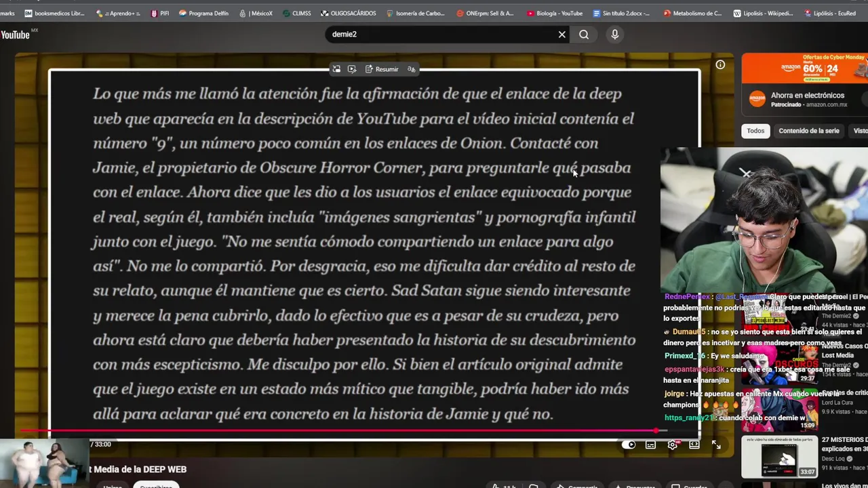Open CLIMSS bookmark

[x=297, y=13]
